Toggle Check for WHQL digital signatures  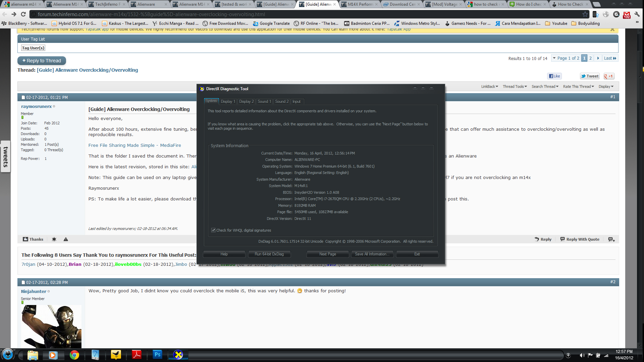coord(213,230)
